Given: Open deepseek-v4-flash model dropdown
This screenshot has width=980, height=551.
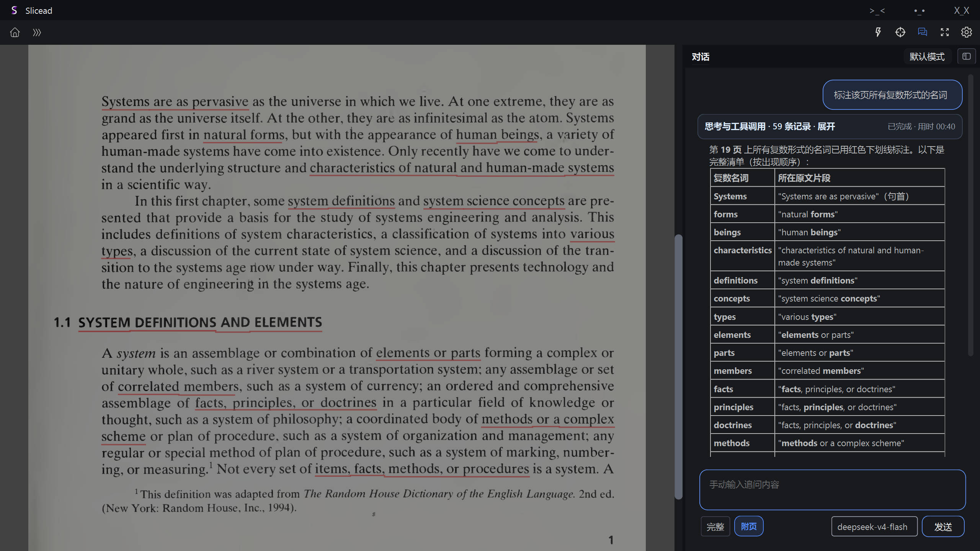Looking at the screenshot, I should tap(874, 527).
